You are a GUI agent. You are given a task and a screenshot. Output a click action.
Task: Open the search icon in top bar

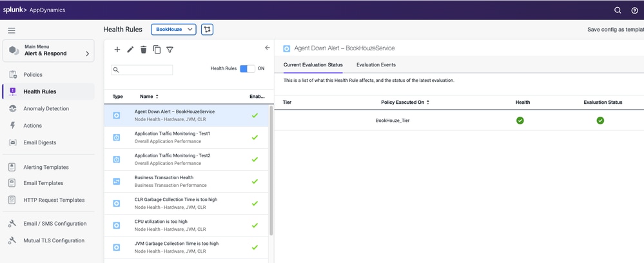point(618,10)
